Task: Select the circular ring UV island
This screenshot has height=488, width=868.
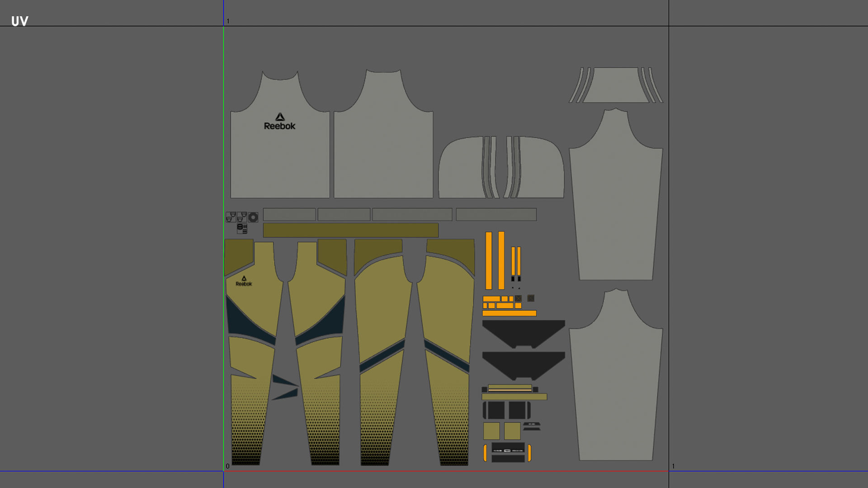Action: (253, 217)
